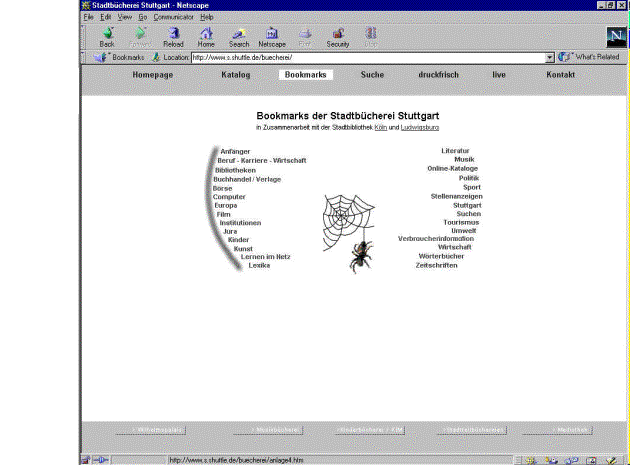The height and width of the screenshot is (465, 630).
Task: Open the Search toolbar icon
Action: pos(238,36)
